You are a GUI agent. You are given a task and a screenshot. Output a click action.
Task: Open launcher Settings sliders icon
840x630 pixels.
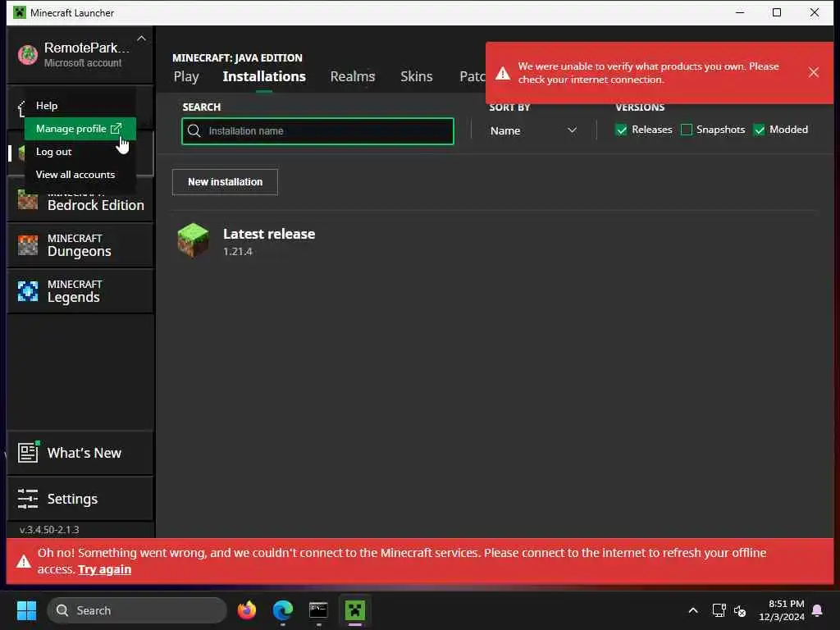(28, 499)
